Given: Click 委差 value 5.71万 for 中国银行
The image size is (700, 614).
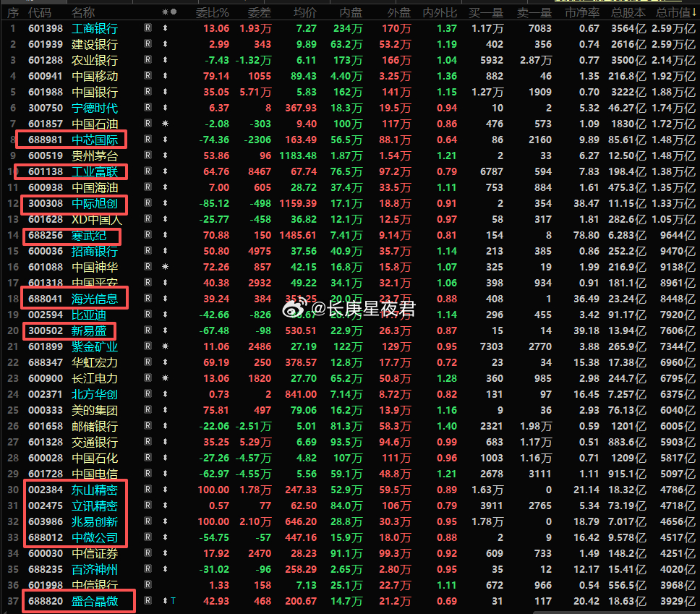Looking at the screenshot, I should (255, 92).
